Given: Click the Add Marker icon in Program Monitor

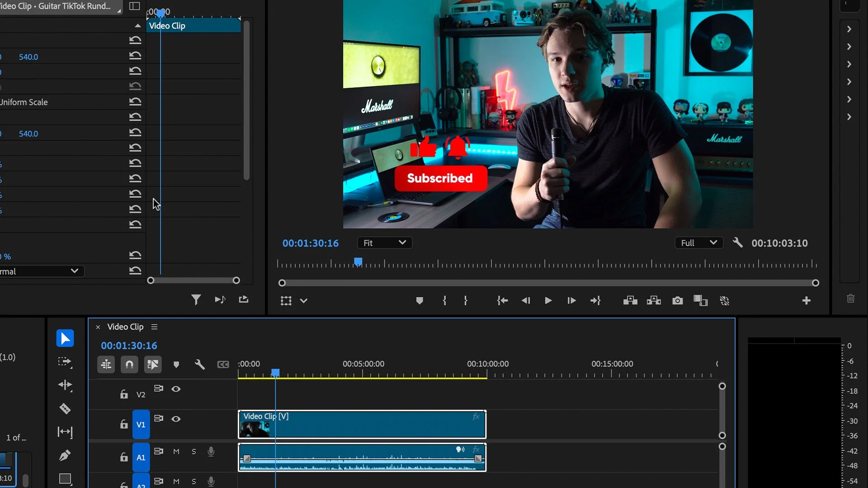Looking at the screenshot, I should coord(420,300).
